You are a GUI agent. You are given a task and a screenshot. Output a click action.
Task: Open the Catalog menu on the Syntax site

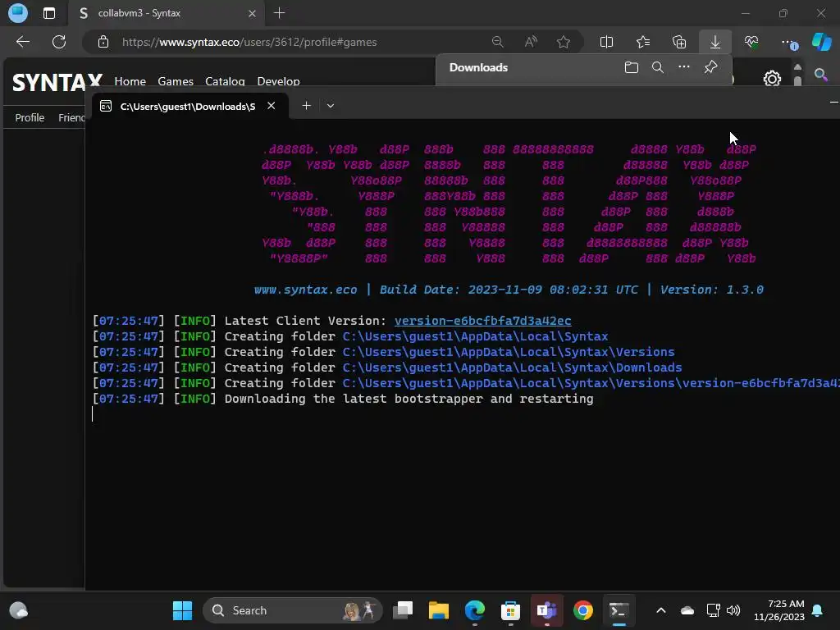coord(225,81)
